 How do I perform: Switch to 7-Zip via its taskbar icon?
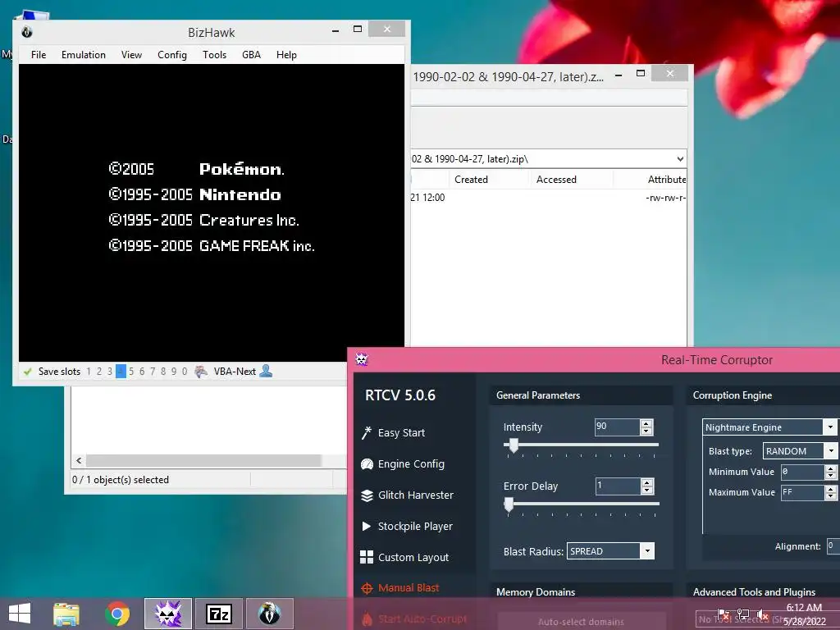(218, 614)
